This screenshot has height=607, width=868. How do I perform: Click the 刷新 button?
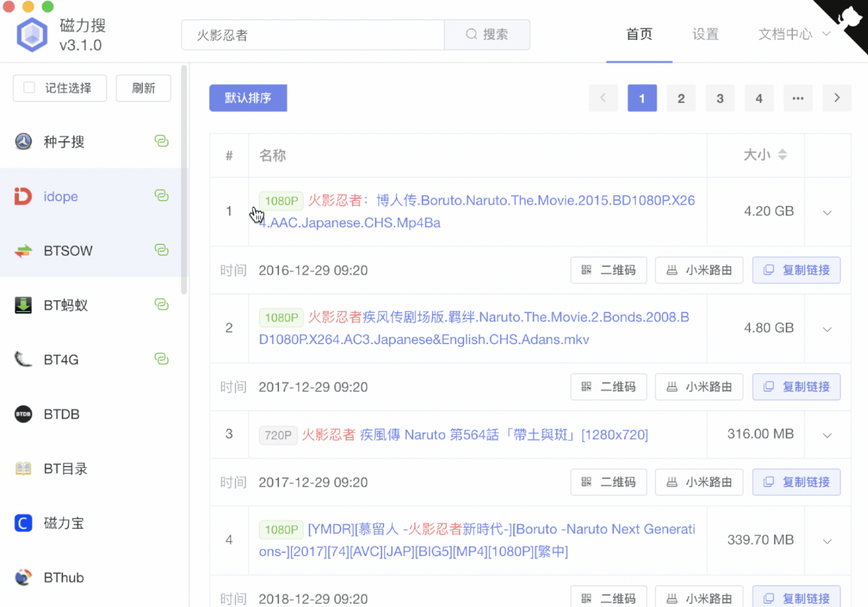pos(143,88)
